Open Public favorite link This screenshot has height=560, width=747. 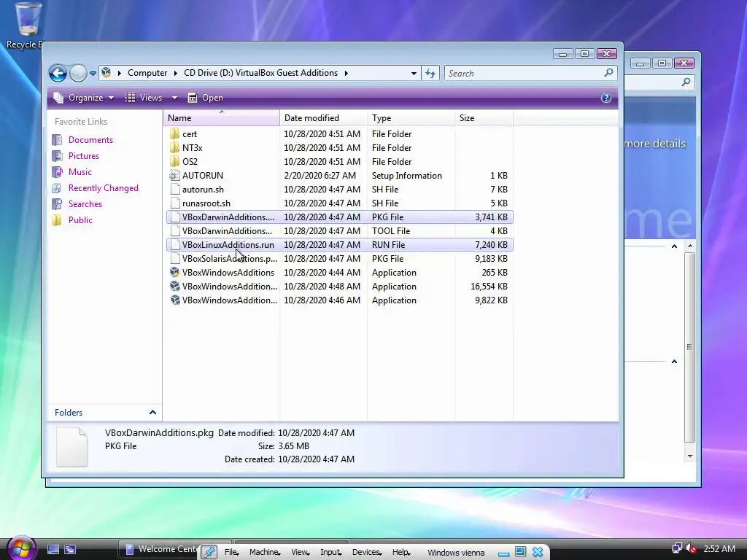tap(80, 220)
